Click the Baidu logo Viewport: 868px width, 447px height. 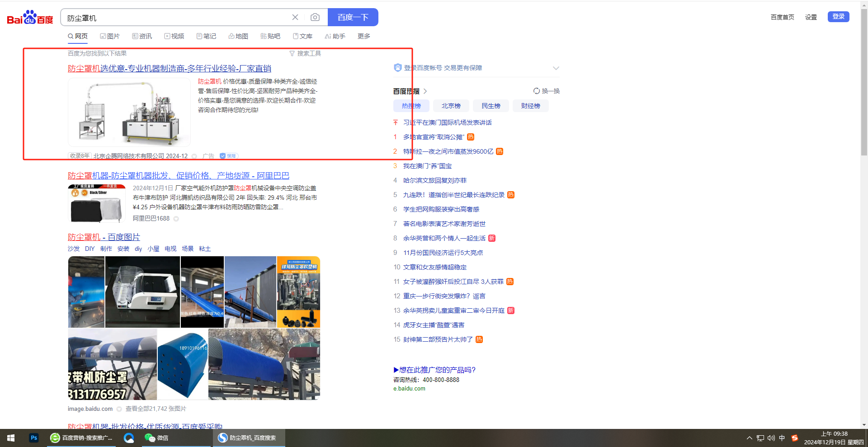click(x=30, y=18)
